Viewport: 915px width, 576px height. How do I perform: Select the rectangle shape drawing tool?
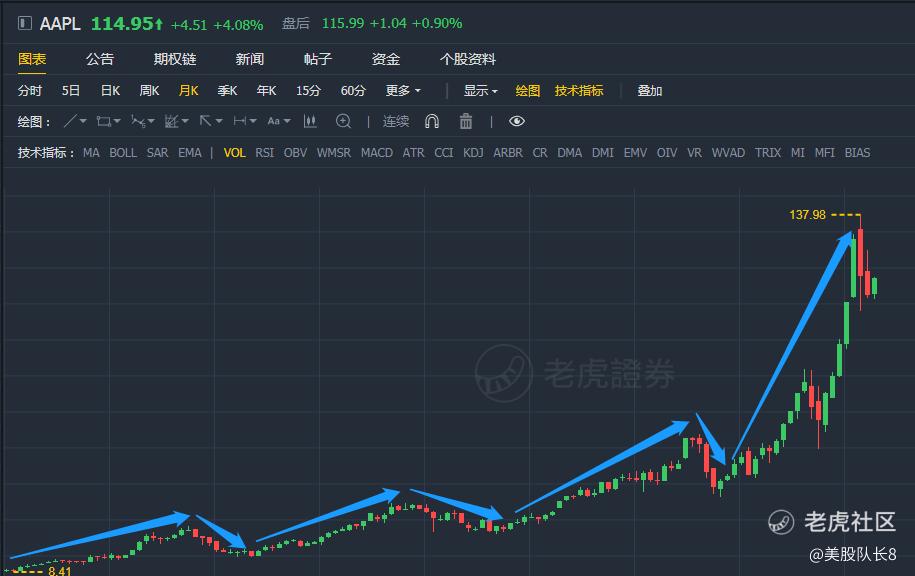tap(103, 121)
